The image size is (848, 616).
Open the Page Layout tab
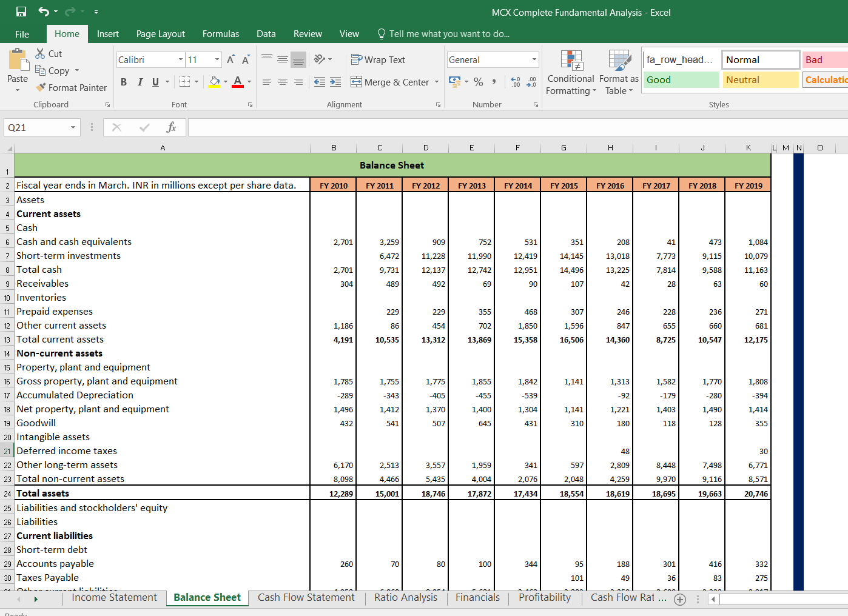click(x=161, y=34)
